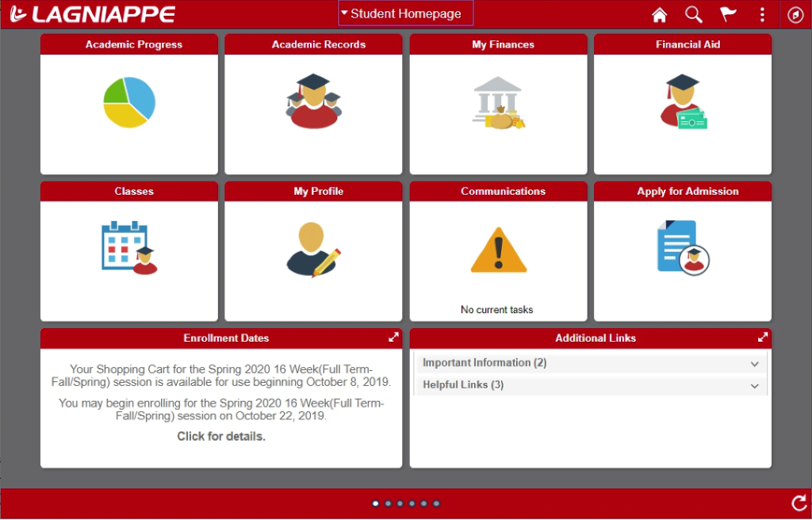Viewport: 812px width, 520px height.
Task: Open the My Profile person icon
Action: (x=313, y=250)
